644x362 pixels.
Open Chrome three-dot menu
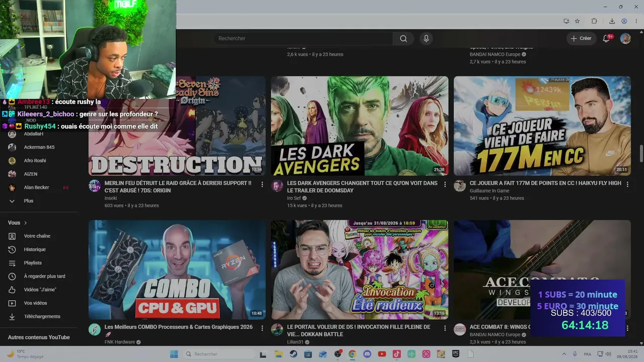[x=636, y=21]
